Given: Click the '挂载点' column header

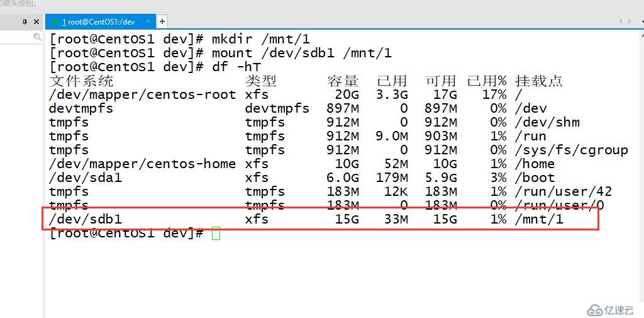Looking at the screenshot, I should 539,81.
